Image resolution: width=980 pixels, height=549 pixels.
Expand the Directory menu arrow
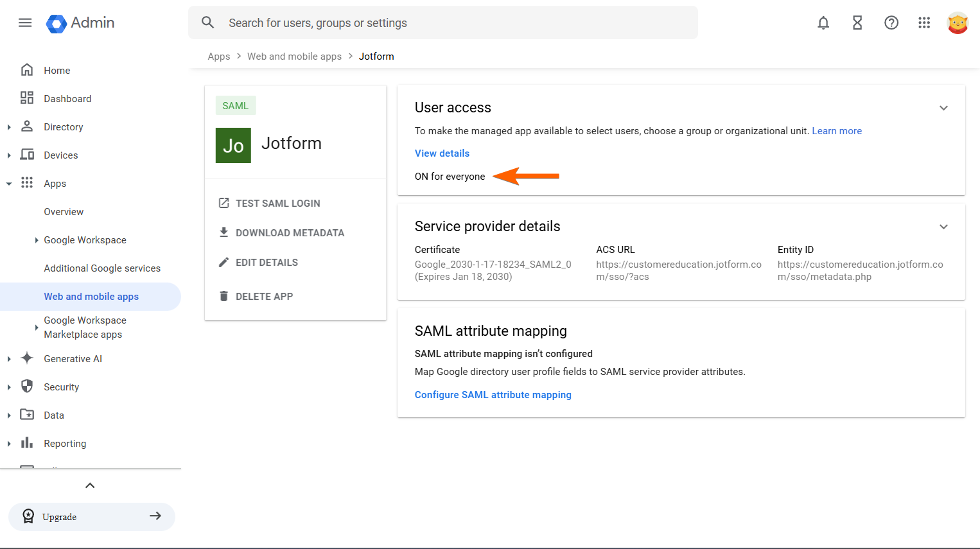(x=9, y=127)
